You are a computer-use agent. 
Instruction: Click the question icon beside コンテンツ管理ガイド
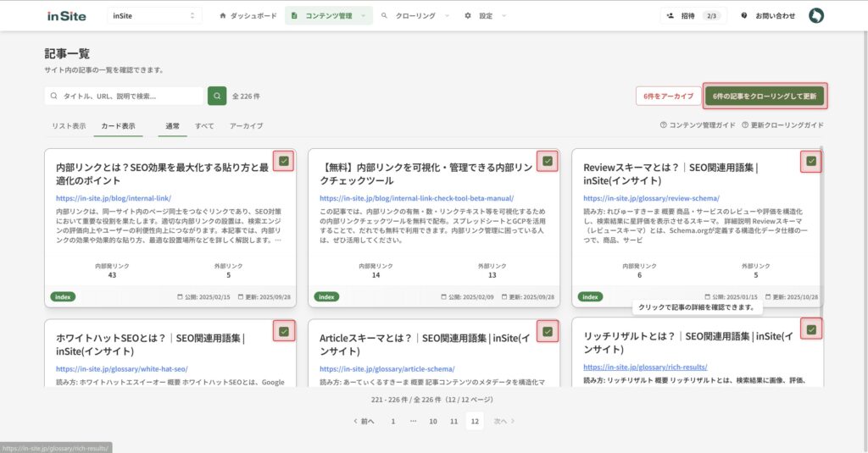663,125
